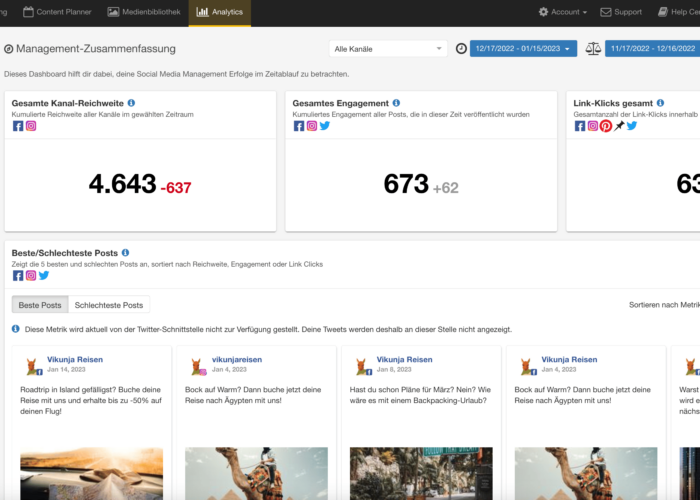The width and height of the screenshot is (700, 500).
Task: Select the Beste Posts tab
Action: (40, 305)
